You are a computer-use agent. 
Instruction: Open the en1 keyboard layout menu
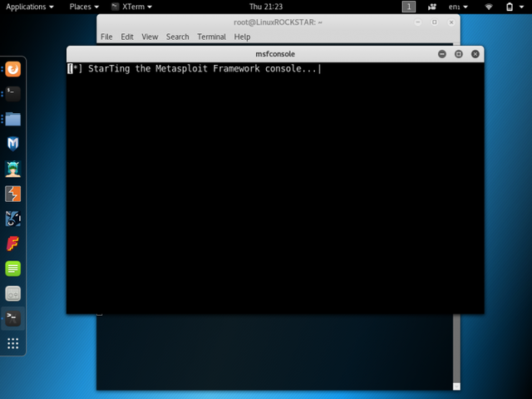pos(458,7)
